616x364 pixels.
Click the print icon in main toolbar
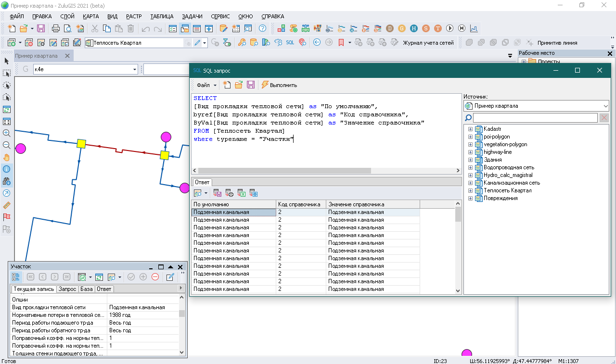[56, 28]
